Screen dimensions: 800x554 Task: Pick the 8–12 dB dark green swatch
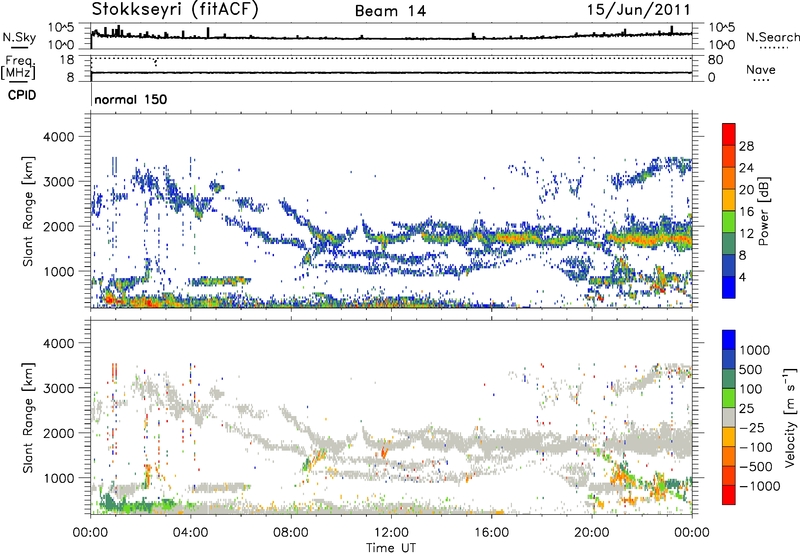[729, 244]
